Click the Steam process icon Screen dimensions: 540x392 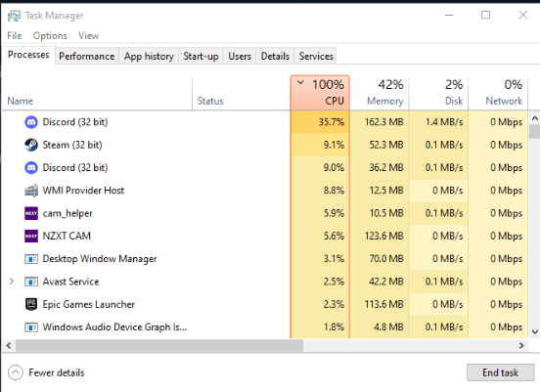31,145
